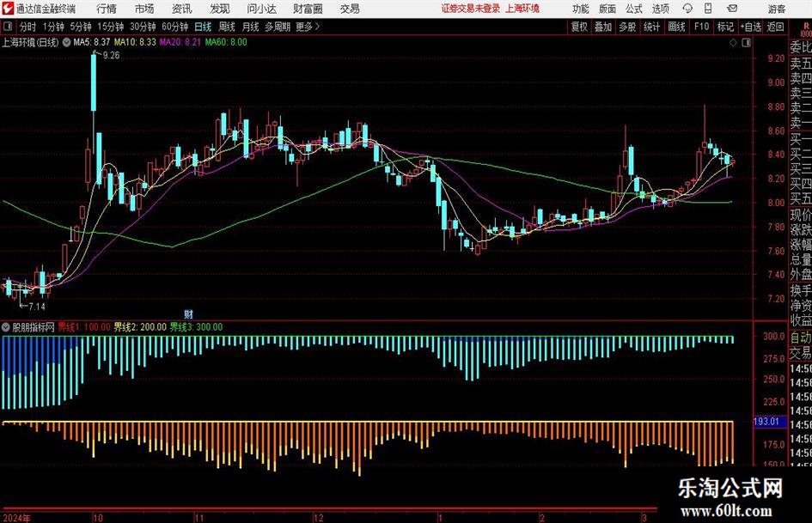The height and width of the screenshot is (523, 812).
Task: Click the 游客 user account label
Action: [x=776, y=9]
